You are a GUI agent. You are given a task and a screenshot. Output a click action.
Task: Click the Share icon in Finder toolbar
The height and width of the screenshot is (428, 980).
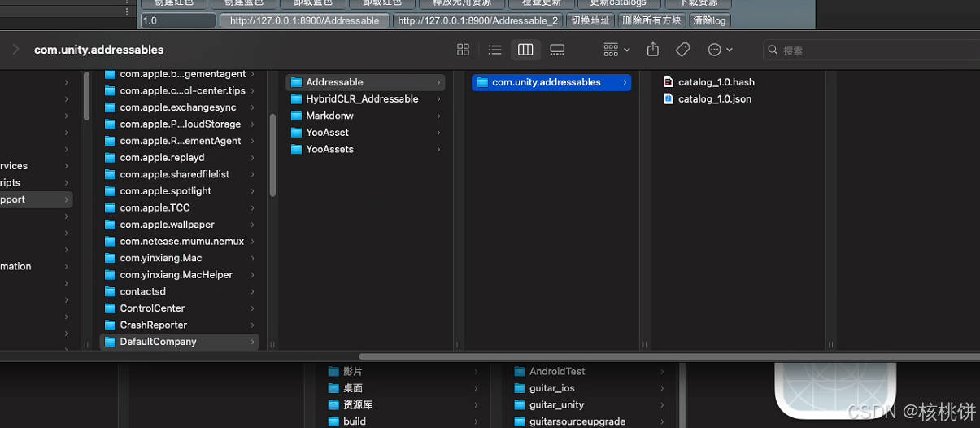[x=652, y=50]
